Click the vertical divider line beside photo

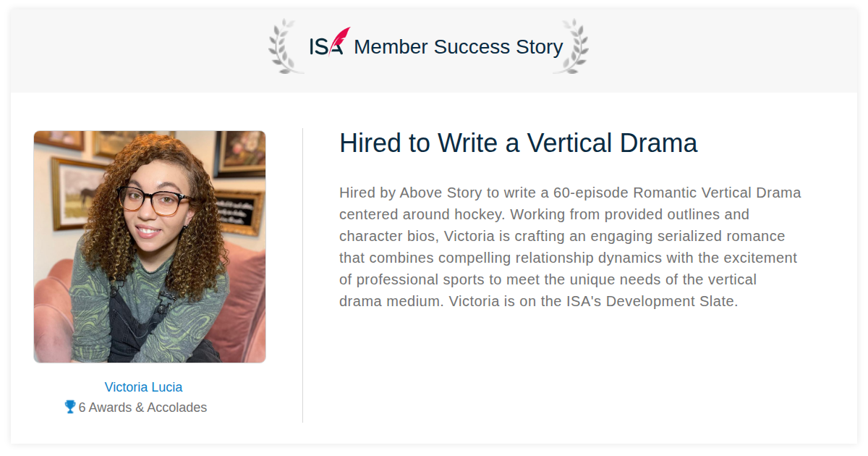[x=302, y=275]
